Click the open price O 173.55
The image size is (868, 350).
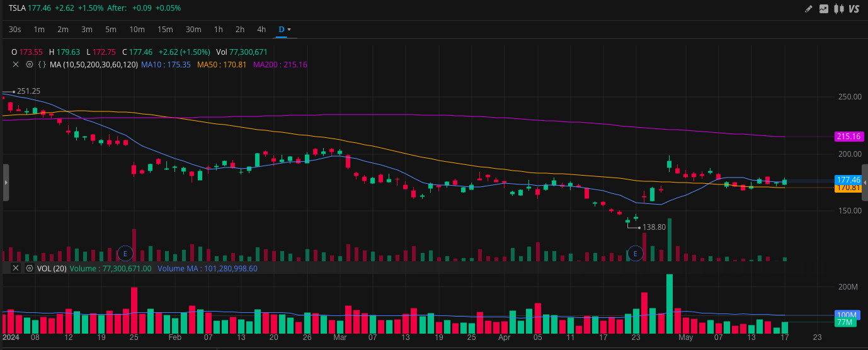coord(27,52)
